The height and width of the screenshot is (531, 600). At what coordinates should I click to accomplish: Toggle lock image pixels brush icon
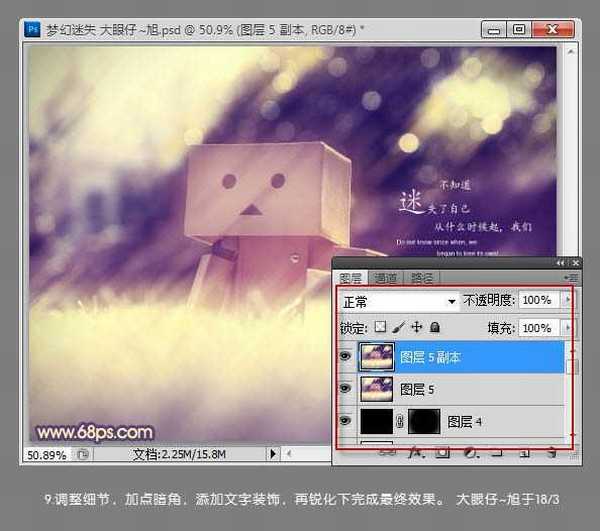(x=398, y=327)
